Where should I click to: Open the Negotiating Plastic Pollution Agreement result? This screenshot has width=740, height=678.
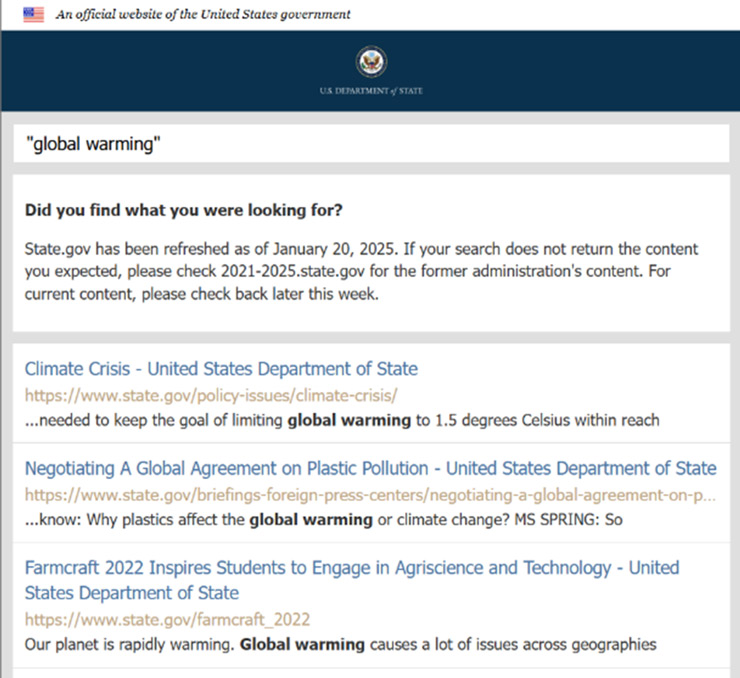click(370, 468)
